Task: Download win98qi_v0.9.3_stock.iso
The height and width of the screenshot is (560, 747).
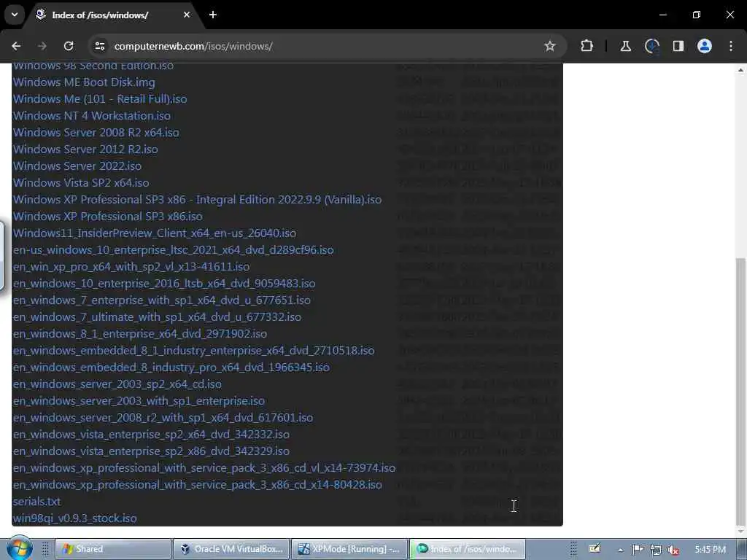Action: click(x=75, y=518)
